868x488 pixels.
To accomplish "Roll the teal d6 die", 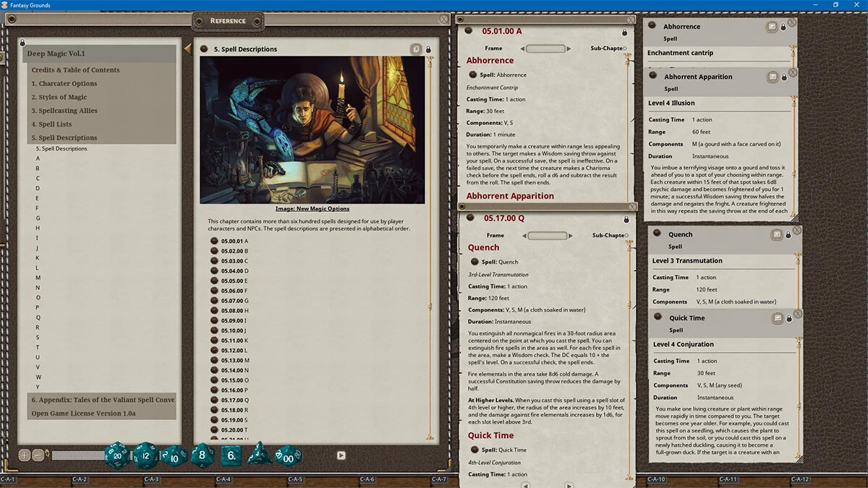I will click(x=230, y=455).
